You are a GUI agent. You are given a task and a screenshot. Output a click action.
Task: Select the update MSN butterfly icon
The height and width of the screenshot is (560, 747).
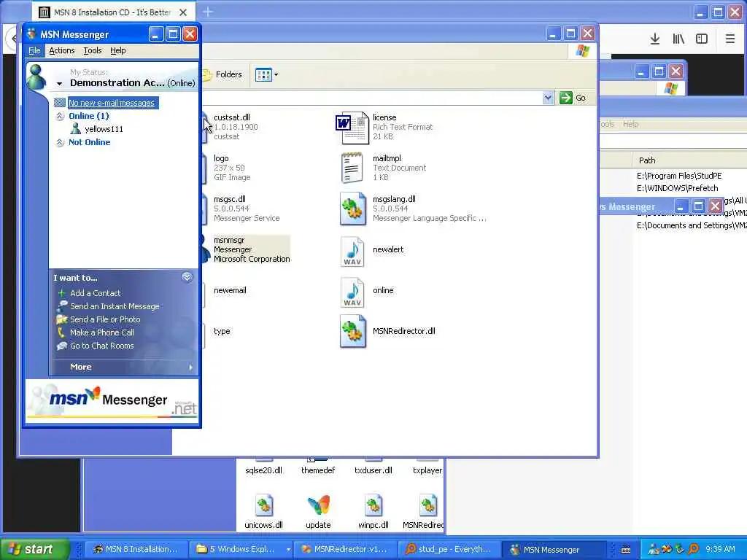[318, 506]
